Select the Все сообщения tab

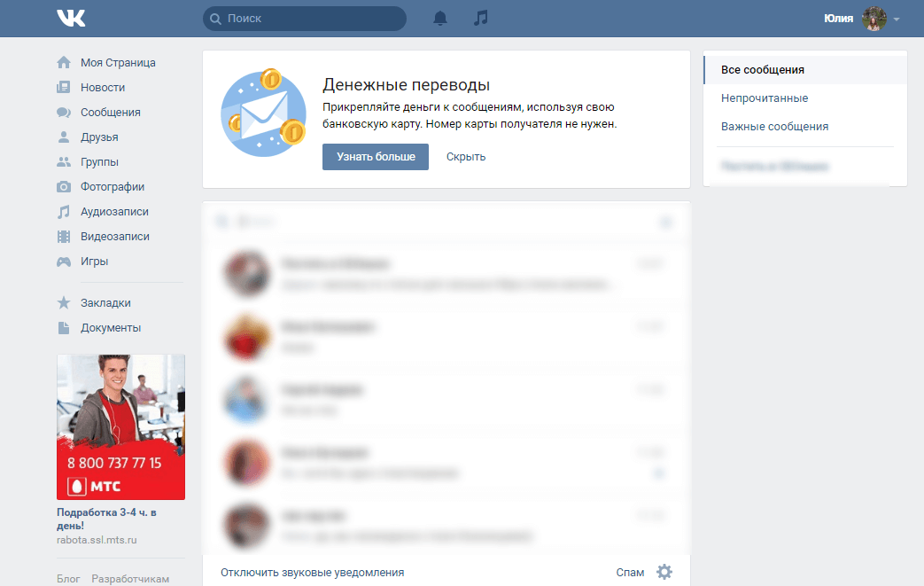click(x=763, y=70)
